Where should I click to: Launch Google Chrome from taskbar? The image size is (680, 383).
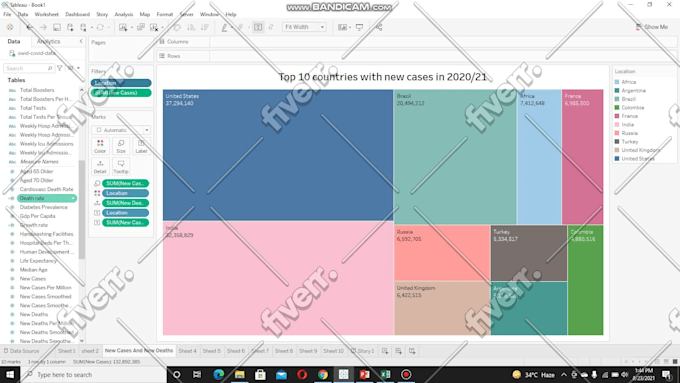click(x=323, y=374)
